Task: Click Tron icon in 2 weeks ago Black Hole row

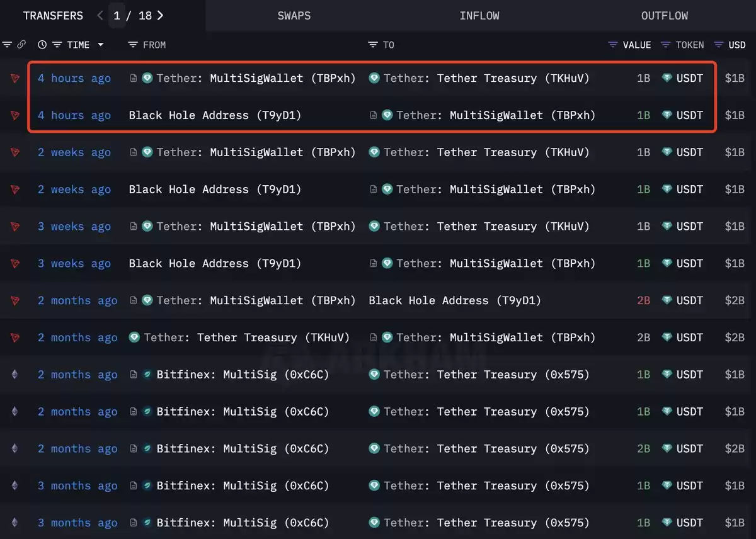Action: tap(15, 190)
